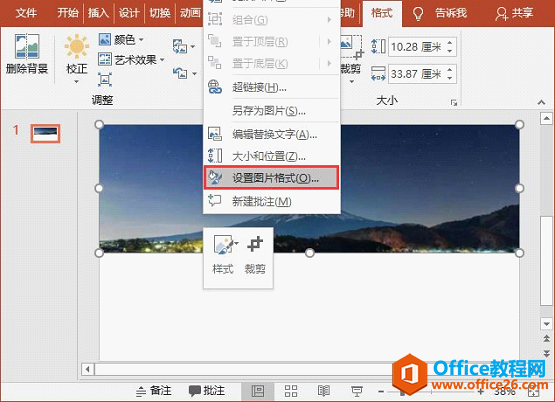The image size is (555, 402).
Task: Click the ribbon Crop (裁剪) button
Action: coord(351,53)
